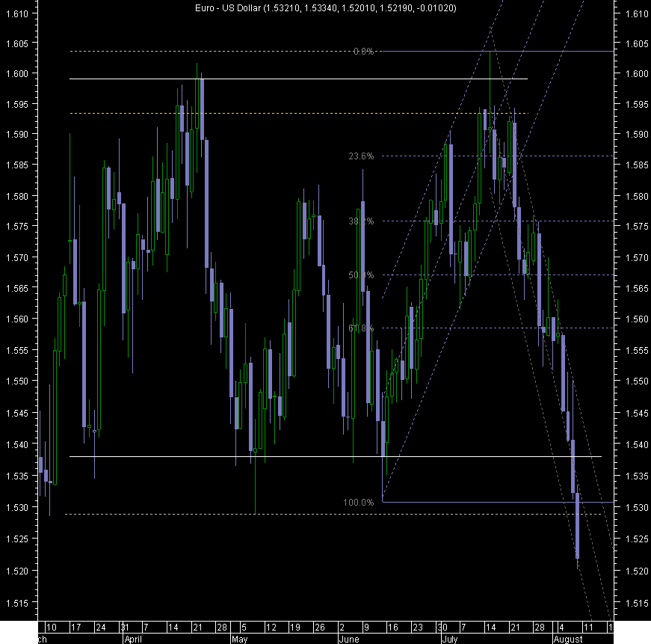
Task: Select date marker 5 on time axis
Action: point(244,628)
